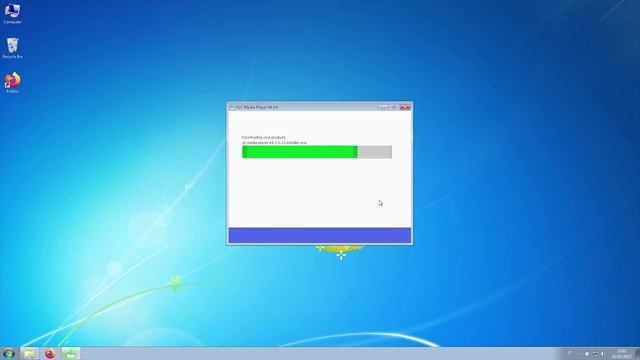
Task: Open Firefox from the taskbar
Action: [x=50, y=353]
